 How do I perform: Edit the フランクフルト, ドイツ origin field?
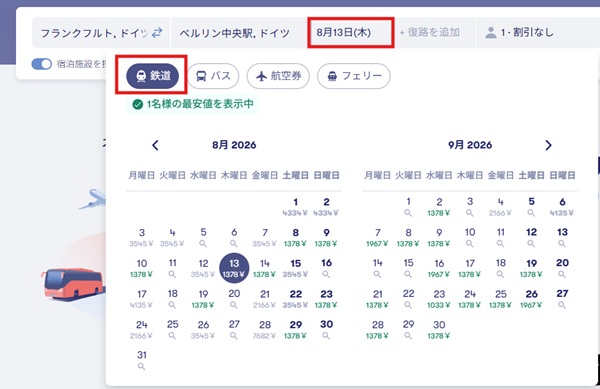[x=95, y=33]
